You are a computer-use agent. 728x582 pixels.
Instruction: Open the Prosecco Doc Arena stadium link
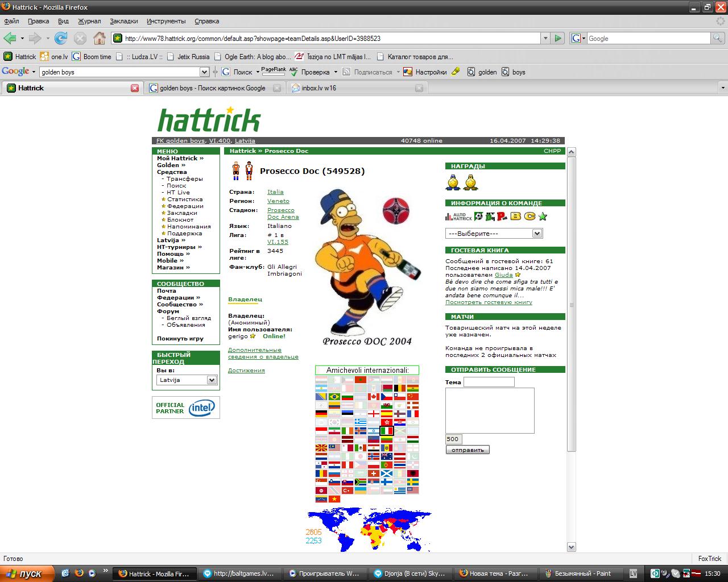pos(283,214)
